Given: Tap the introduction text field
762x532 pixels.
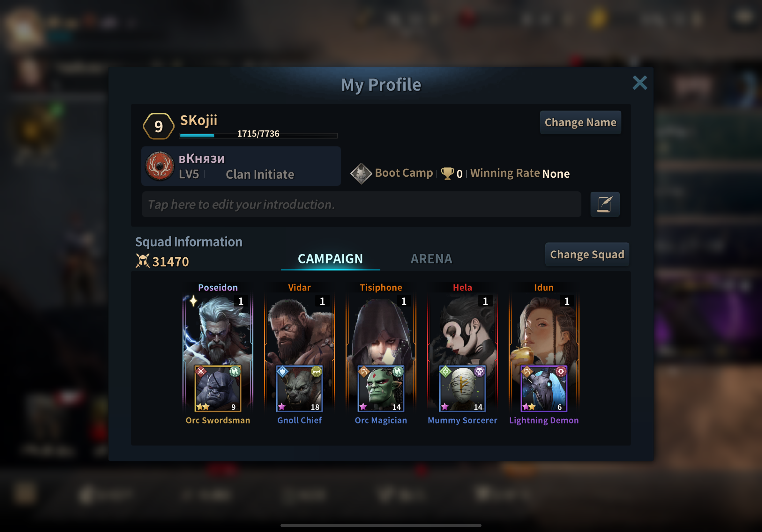Looking at the screenshot, I should (x=362, y=204).
